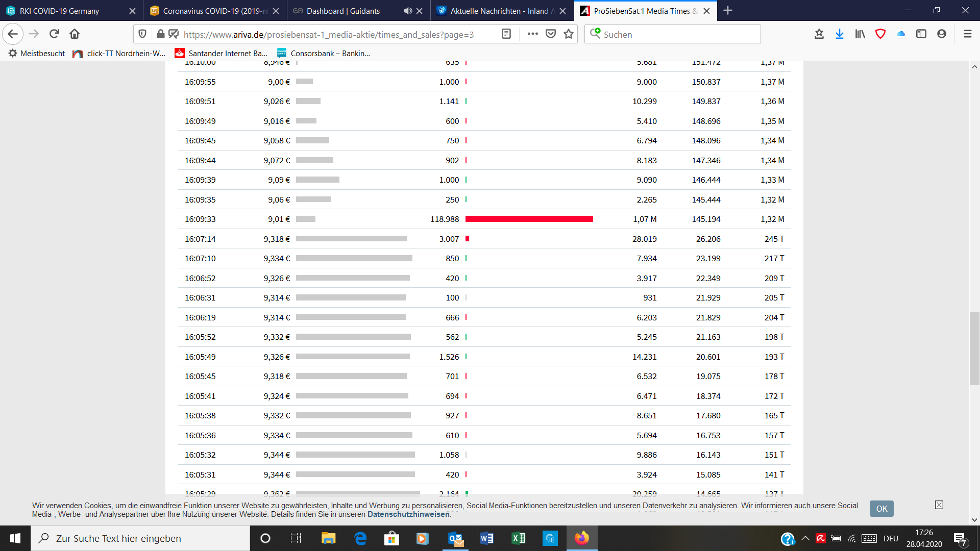Show the library bookshelf icon
Viewport: 980px width, 551px height.
860,34
